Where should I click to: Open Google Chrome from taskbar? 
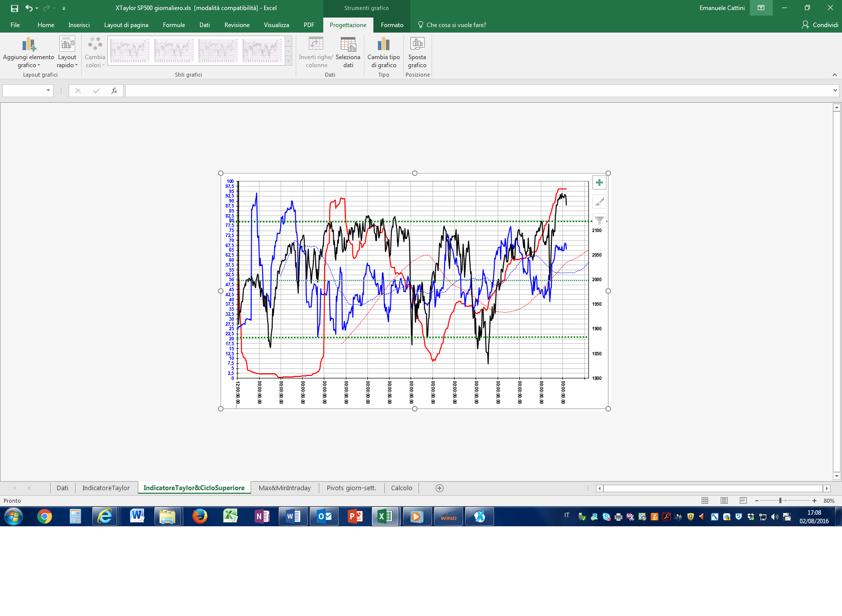45,516
